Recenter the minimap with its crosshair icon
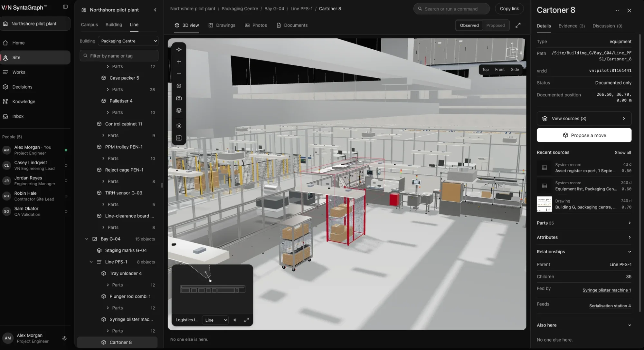 click(235, 320)
